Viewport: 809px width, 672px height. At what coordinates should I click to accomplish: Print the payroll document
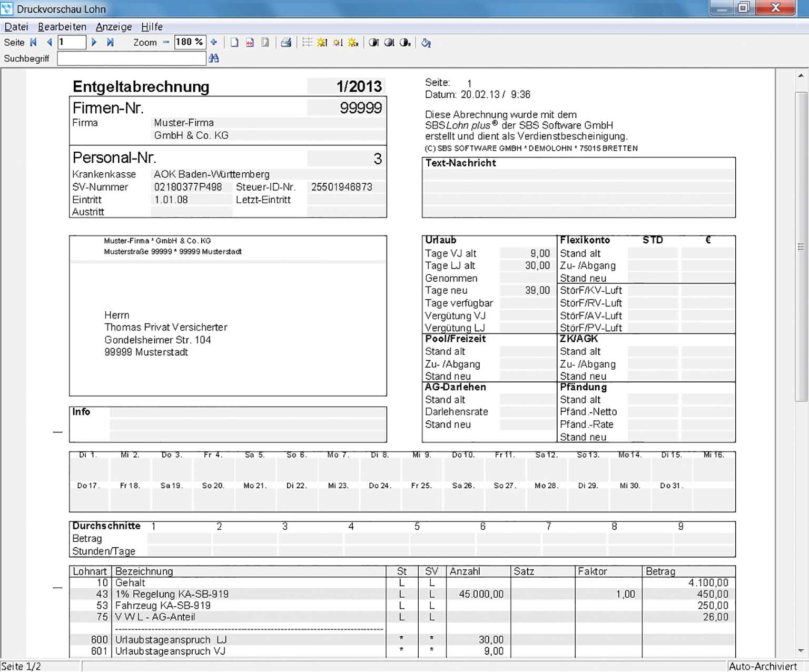[286, 43]
